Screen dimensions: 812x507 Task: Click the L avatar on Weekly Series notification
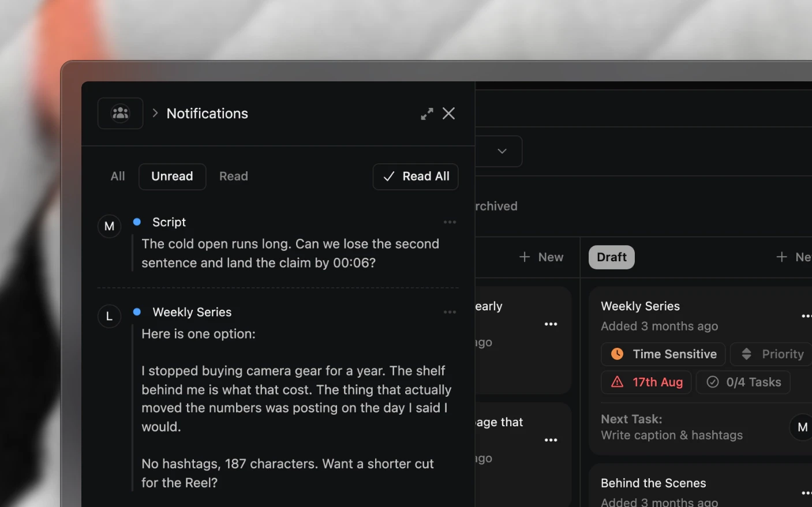click(109, 316)
